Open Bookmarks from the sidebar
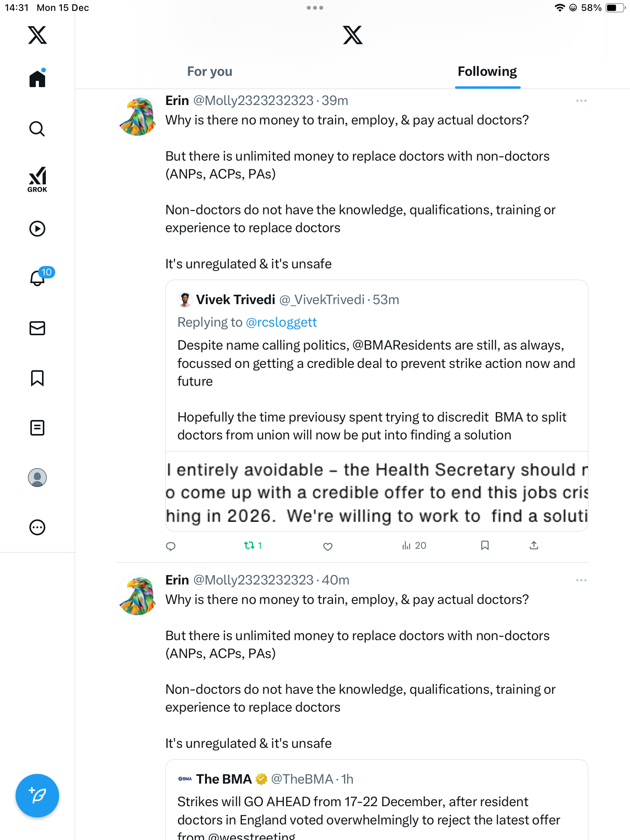The width and height of the screenshot is (630, 840). (37, 378)
